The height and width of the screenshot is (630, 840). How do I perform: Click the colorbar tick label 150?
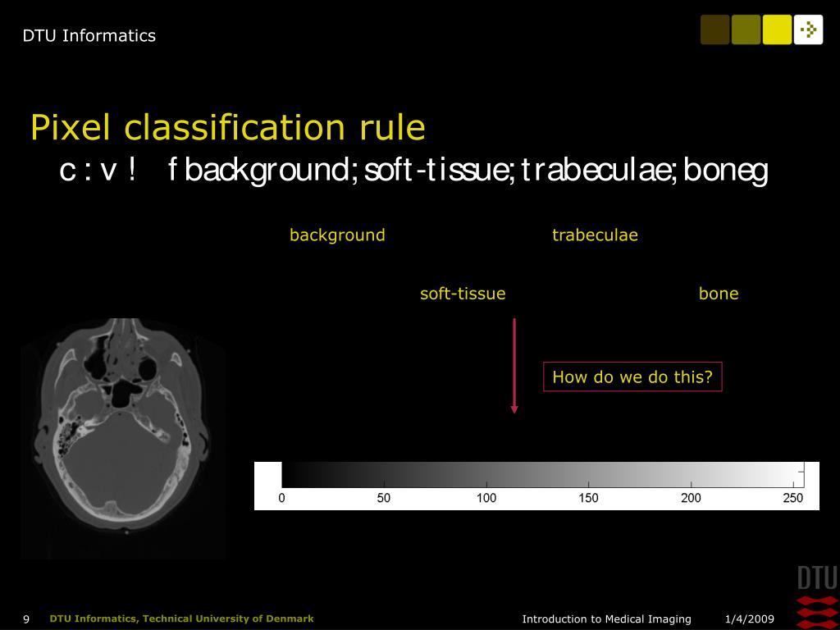588,498
